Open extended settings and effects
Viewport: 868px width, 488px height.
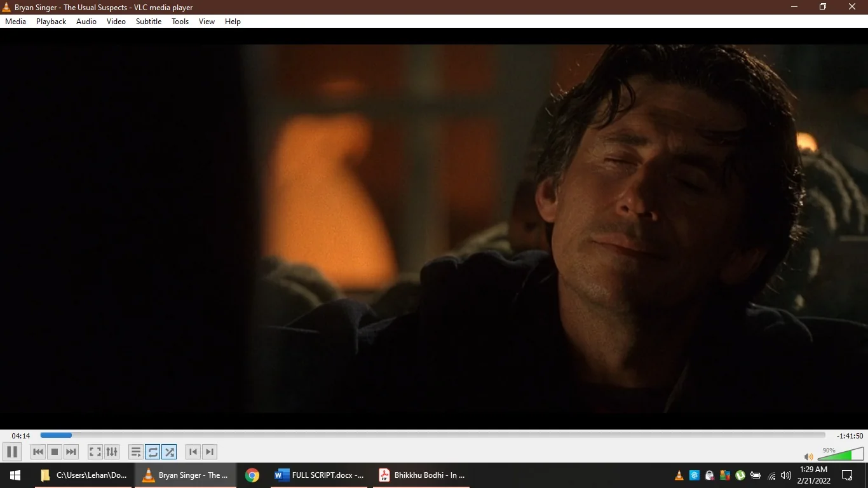point(112,452)
